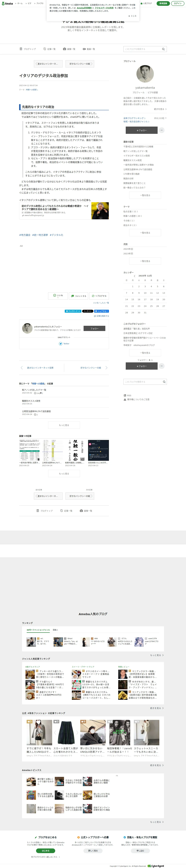Open the B級グルメマニア genre link
The height and width of the screenshot is (868, 186).
click(x=32, y=666)
